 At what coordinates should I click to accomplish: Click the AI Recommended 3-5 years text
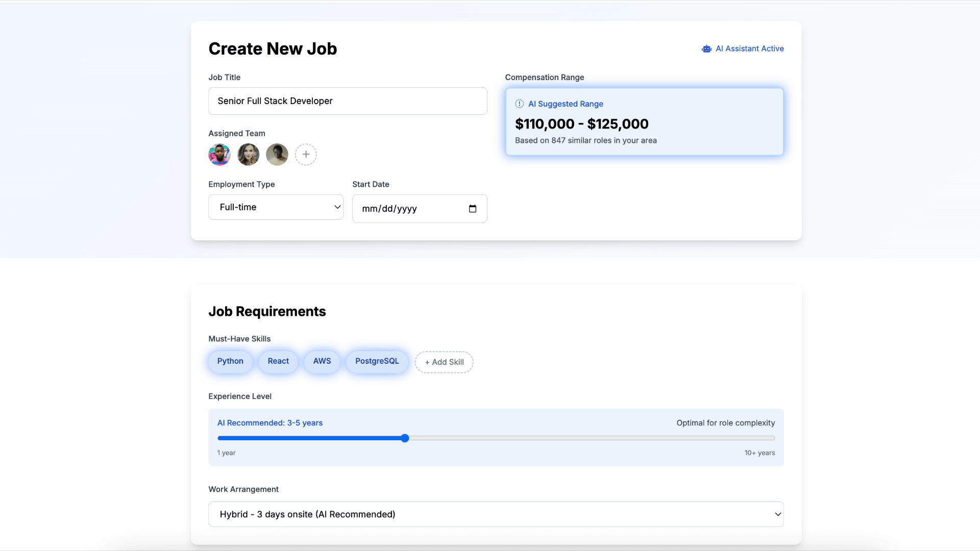tap(270, 423)
